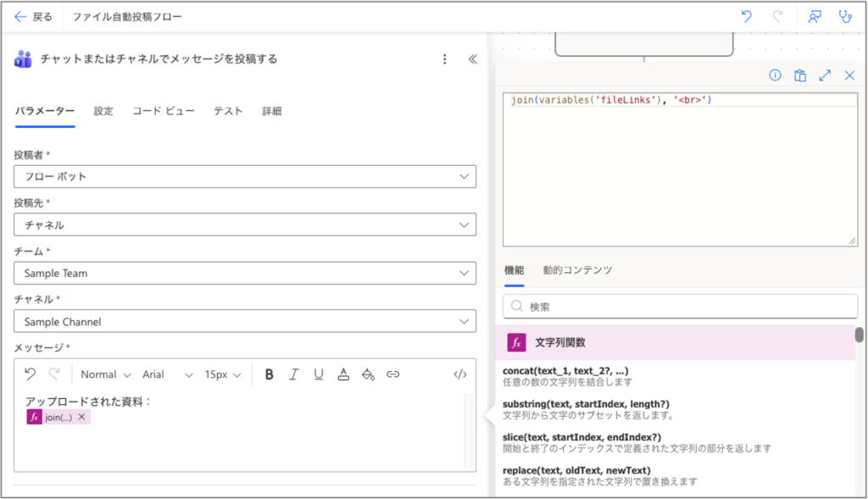The image size is (868, 499).
Task: Expand the 投稿者 dropdown
Action: [x=244, y=176]
